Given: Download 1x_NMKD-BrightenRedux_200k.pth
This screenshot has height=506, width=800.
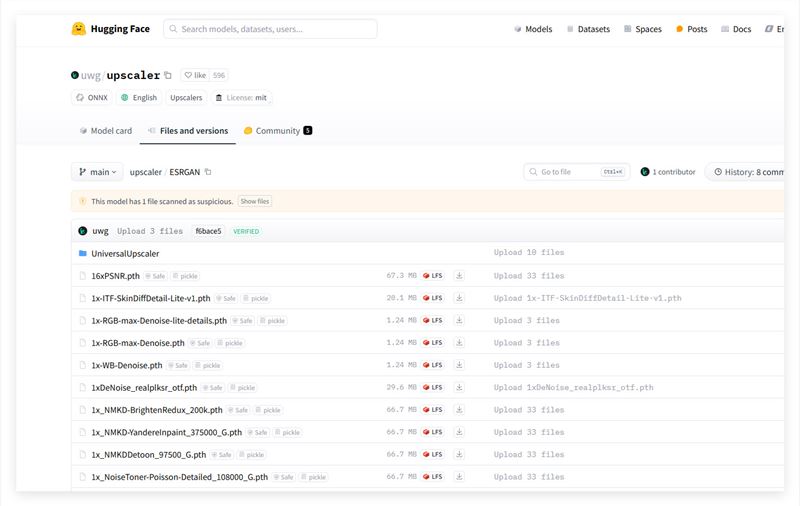Looking at the screenshot, I should coord(459,410).
